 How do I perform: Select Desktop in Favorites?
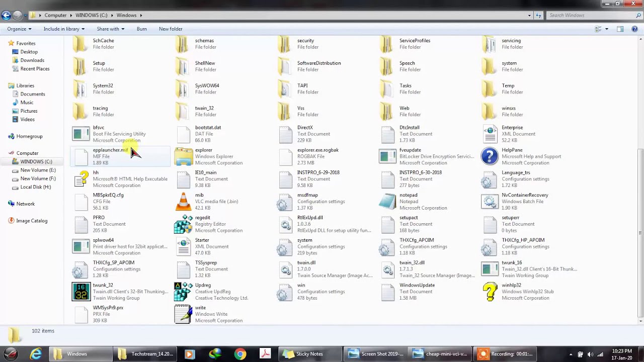[x=29, y=52]
